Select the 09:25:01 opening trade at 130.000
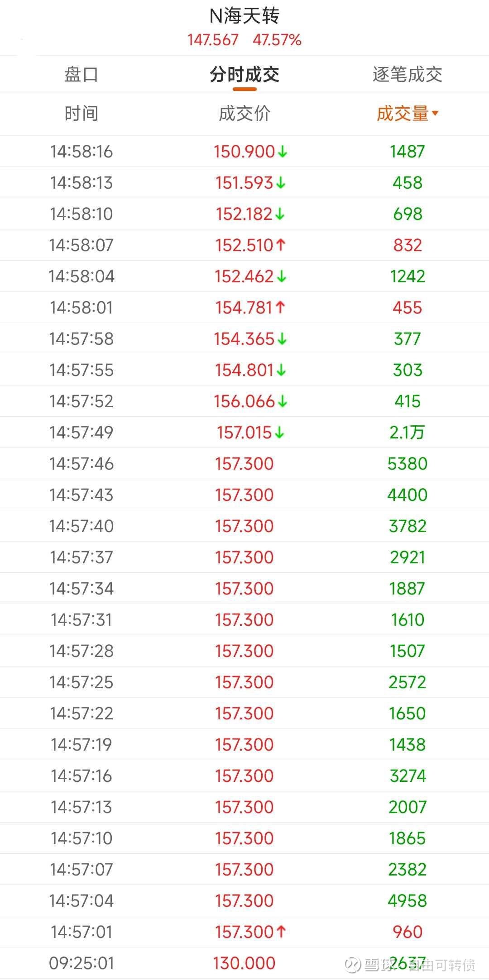This screenshot has height=980, width=489. (x=244, y=963)
